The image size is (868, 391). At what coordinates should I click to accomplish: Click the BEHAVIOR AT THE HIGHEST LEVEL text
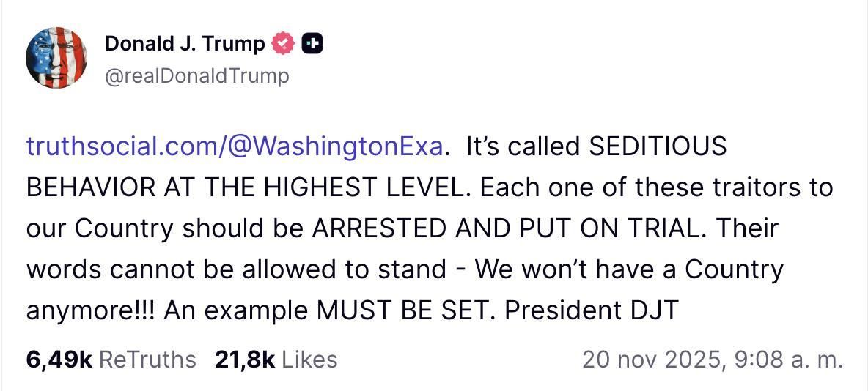click(249, 187)
